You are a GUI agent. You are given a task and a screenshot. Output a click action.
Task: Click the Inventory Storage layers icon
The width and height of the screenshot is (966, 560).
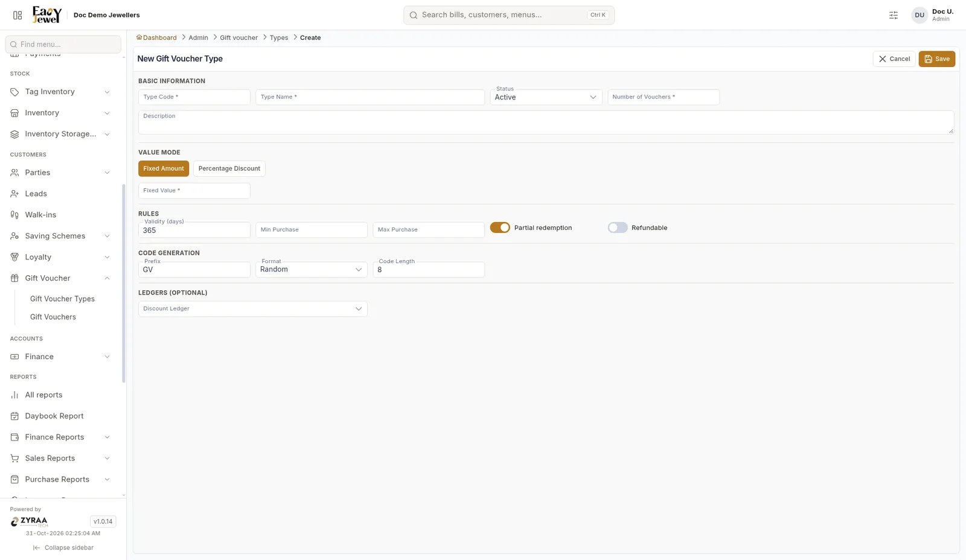[x=14, y=134]
